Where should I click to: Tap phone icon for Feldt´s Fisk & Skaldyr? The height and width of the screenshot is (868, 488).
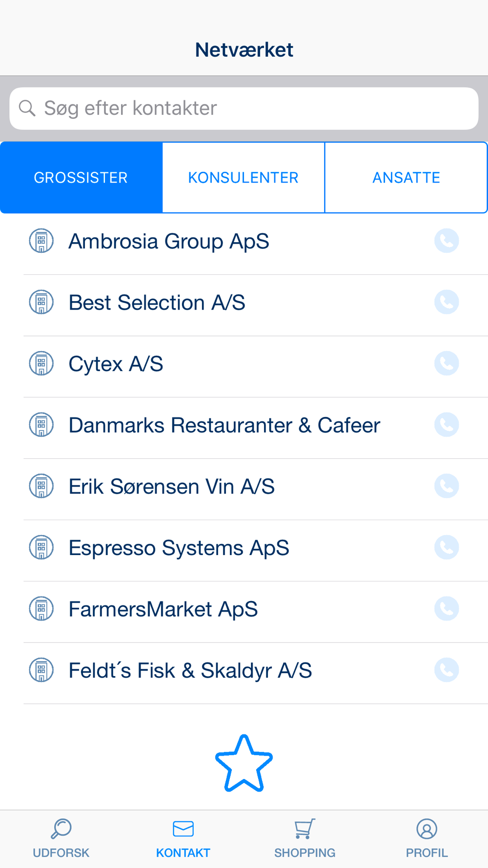pyautogui.click(x=447, y=670)
